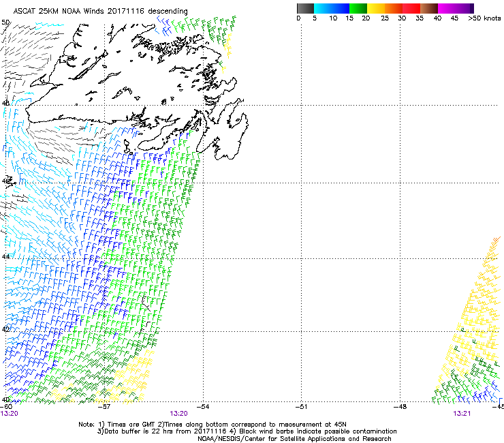Viewport: 504px width, 443px height.
Task: Click the purple 13:20 time near -54
Action: tap(178, 414)
